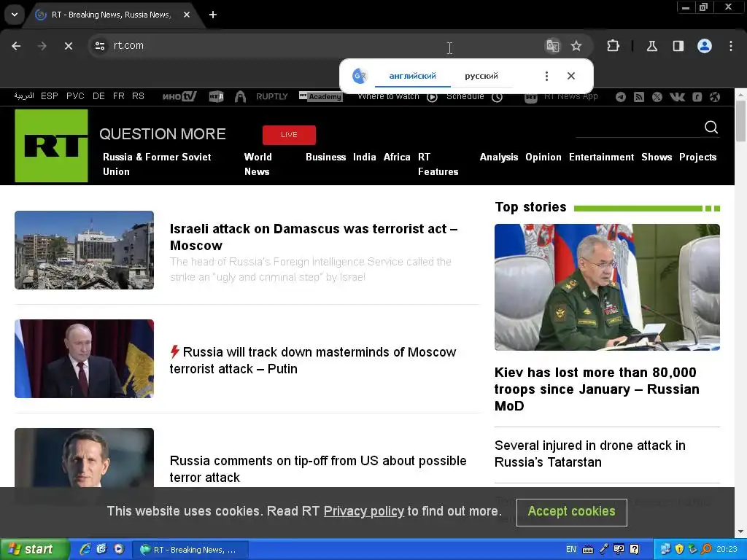
Task: Open Israeli attack on Damascus headline
Action: 314,237
